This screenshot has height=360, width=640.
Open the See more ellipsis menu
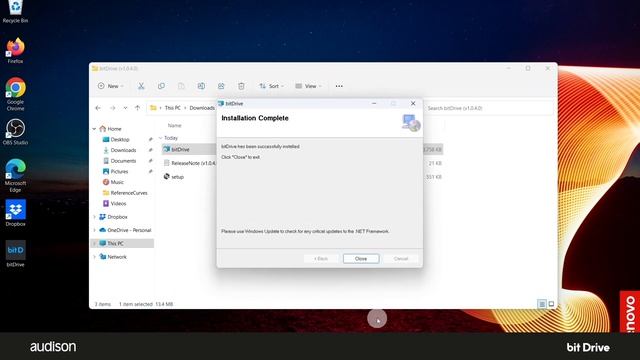pos(339,86)
